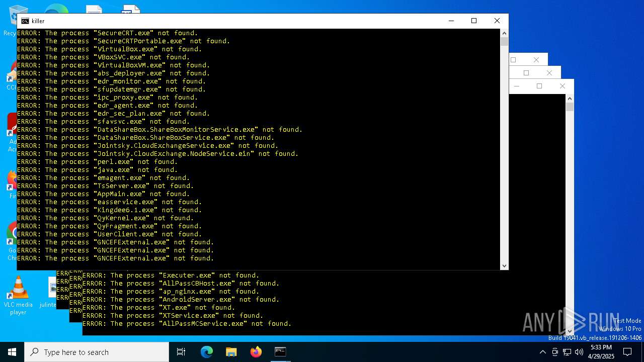The image size is (644, 362).
Task: Maximize the frontmost background console window
Action: click(x=539, y=86)
